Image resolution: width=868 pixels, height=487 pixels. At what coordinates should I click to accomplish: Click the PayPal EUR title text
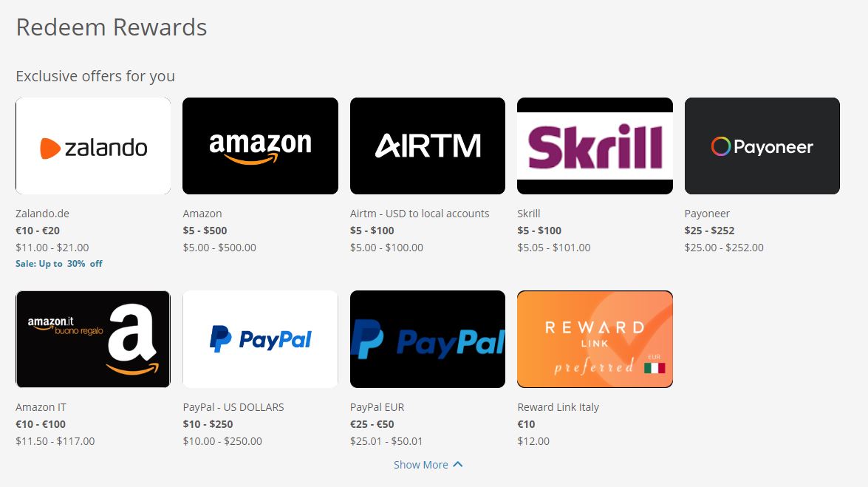pyautogui.click(x=377, y=407)
